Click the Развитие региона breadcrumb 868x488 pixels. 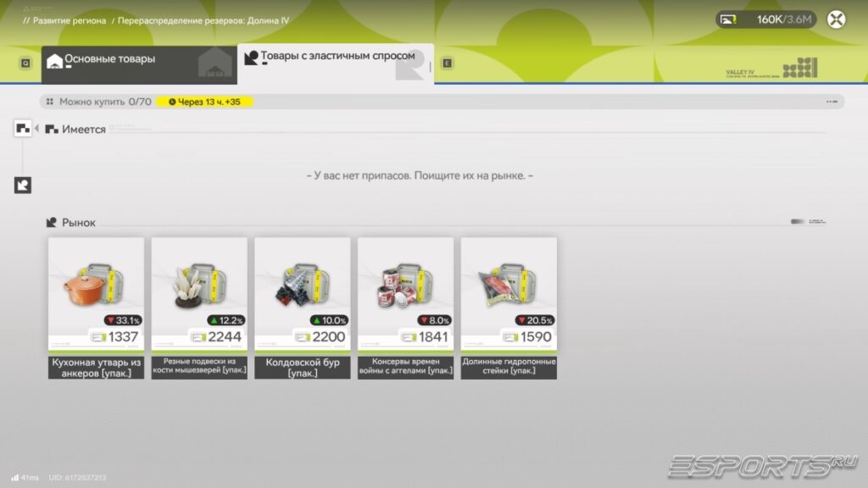tap(69, 20)
